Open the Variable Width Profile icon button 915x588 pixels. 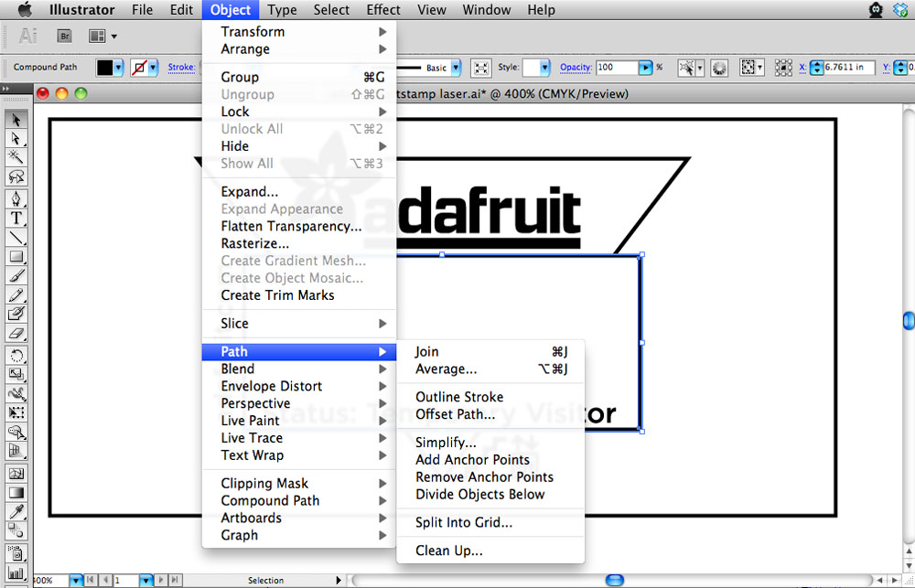coord(481,68)
